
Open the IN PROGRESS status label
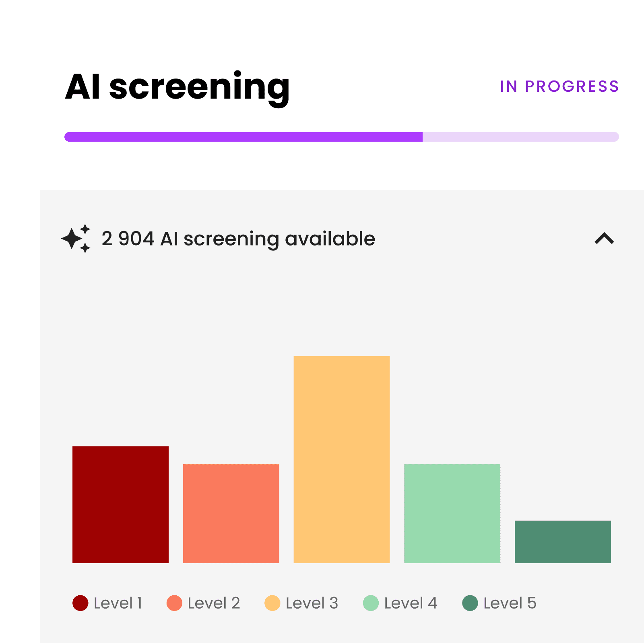(x=559, y=87)
